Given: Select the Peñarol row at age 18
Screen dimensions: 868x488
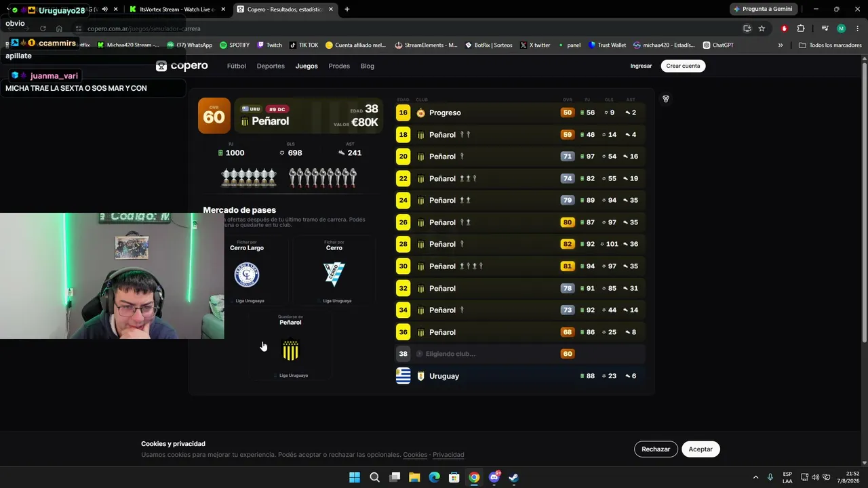Looking at the screenshot, I should [519, 135].
